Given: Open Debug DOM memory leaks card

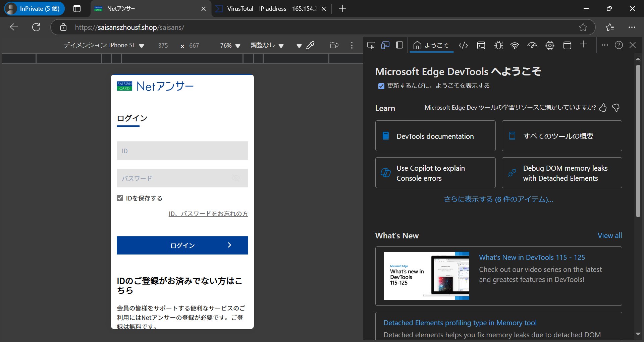Looking at the screenshot, I should pyautogui.click(x=561, y=173).
